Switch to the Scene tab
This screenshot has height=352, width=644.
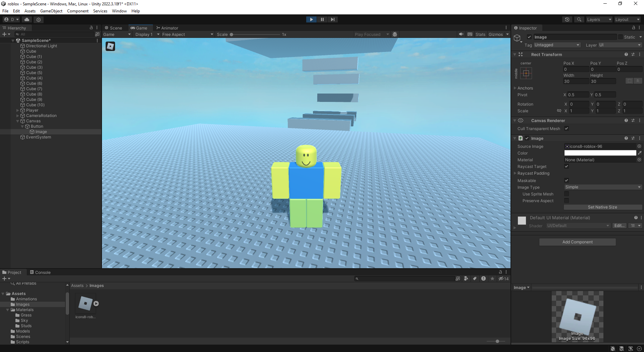click(x=113, y=28)
